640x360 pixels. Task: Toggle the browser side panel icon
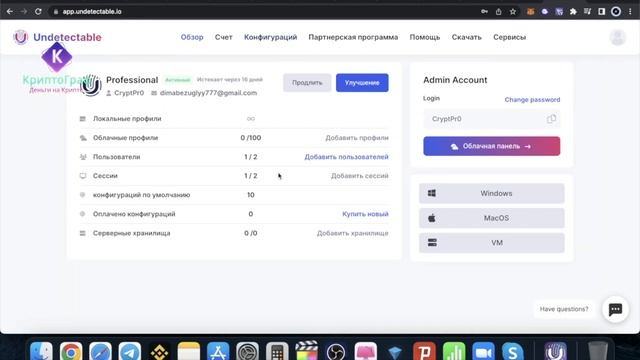(601, 11)
